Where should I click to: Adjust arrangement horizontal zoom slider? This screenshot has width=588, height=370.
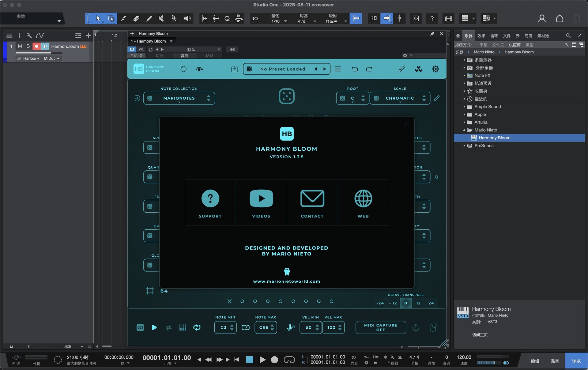(x=419, y=347)
